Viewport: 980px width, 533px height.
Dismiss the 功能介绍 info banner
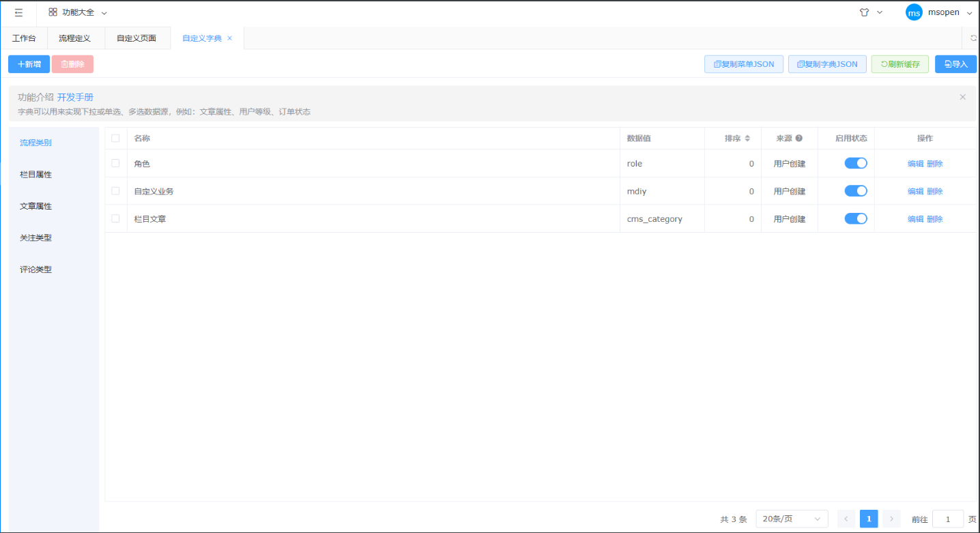point(962,97)
